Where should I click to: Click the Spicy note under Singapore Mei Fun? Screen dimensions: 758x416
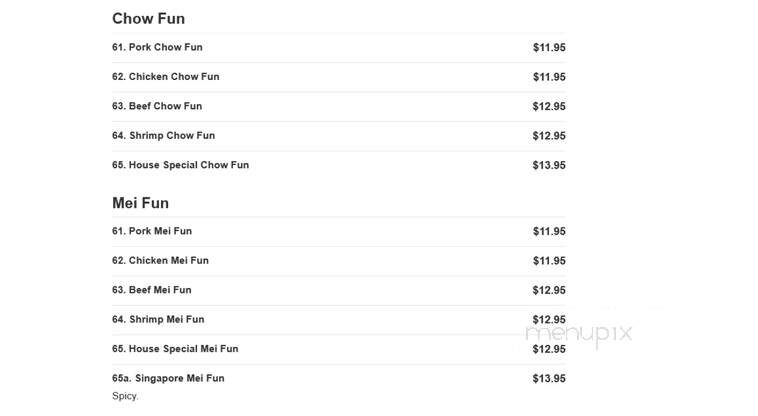[x=125, y=396]
